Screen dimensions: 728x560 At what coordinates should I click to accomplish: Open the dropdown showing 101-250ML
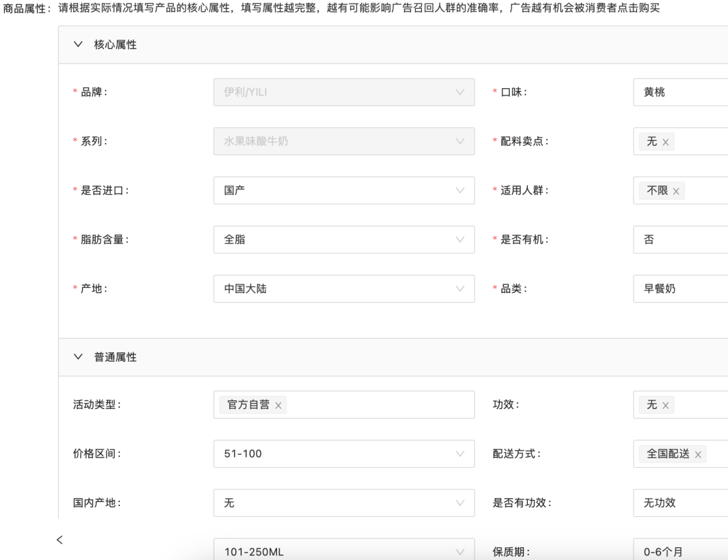[x=344, y=551]
